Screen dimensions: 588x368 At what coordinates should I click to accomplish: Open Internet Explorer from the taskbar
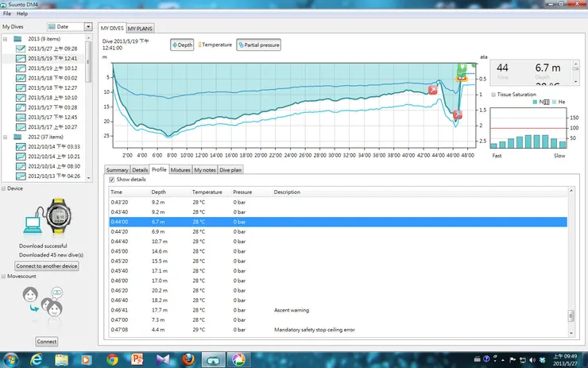point(37,359)
